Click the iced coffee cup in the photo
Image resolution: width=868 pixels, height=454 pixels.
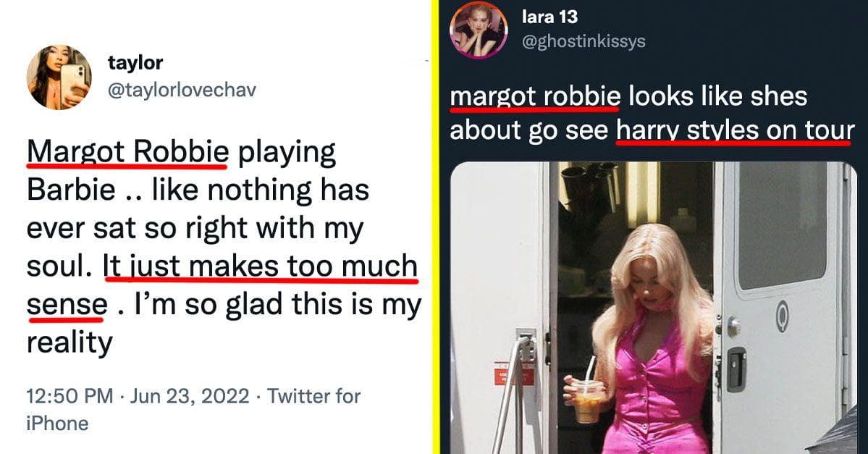click(x=588, y=401)
